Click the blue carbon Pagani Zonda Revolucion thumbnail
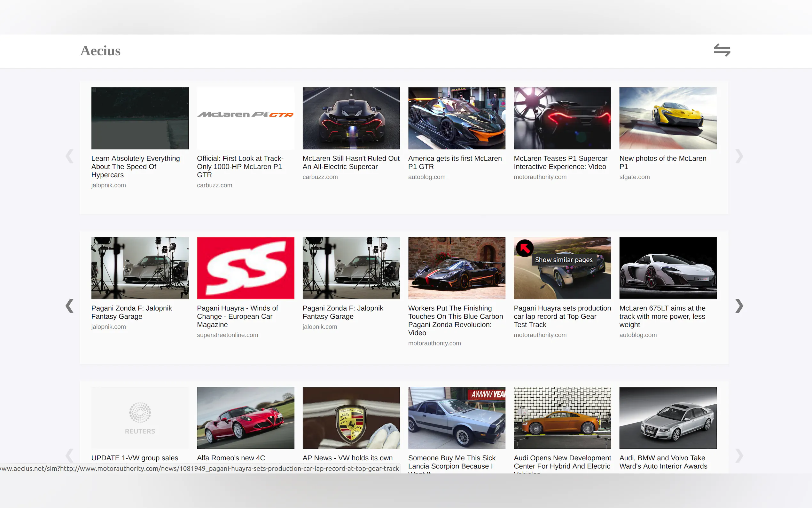Image resolution: width=812 pixels, height=508 pixels. pos(457,268)
